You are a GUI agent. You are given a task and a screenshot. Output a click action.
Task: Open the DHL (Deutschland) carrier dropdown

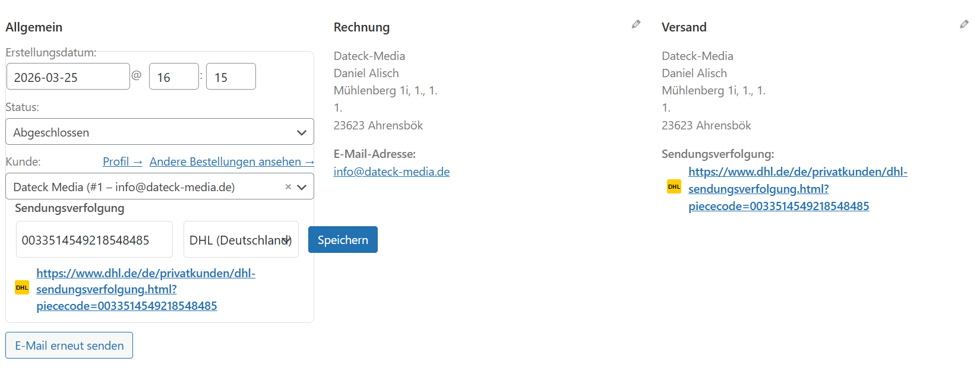[x=241, y=240]
